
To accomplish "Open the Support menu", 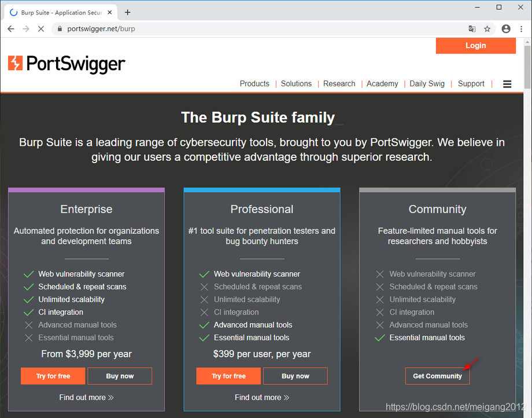I will 471,83.
